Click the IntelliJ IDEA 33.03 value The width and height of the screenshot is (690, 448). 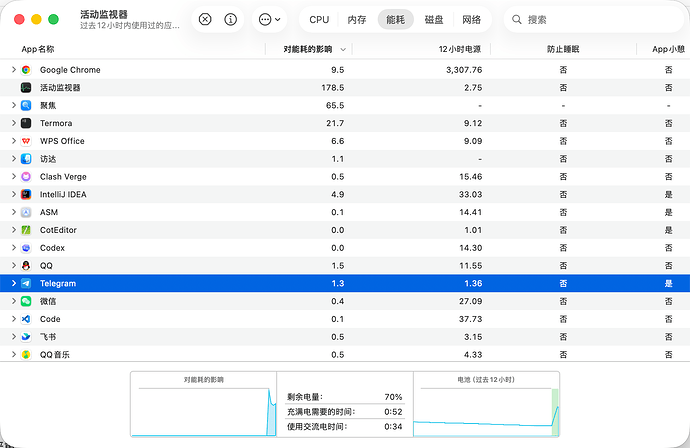(x=470, y=194)
